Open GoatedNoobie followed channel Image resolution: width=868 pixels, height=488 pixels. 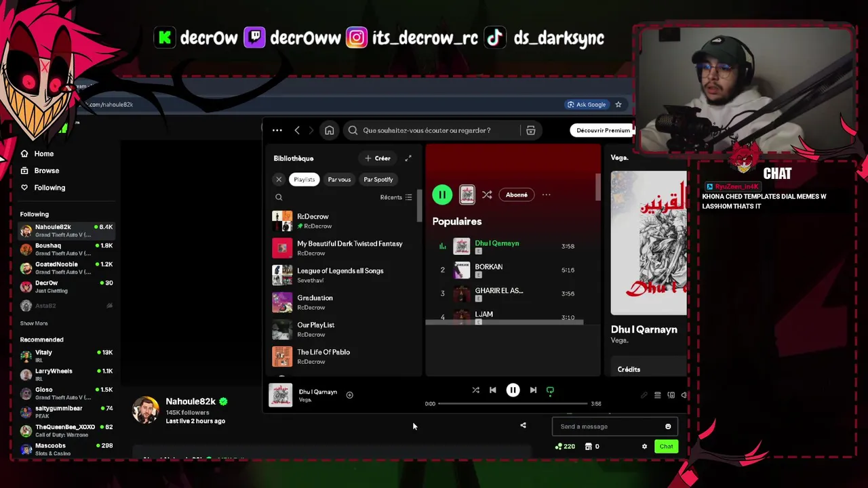[66, 268]
